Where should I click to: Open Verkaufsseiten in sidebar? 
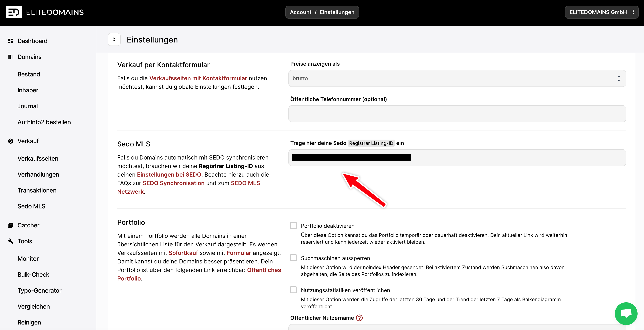[x=38, y=159]
